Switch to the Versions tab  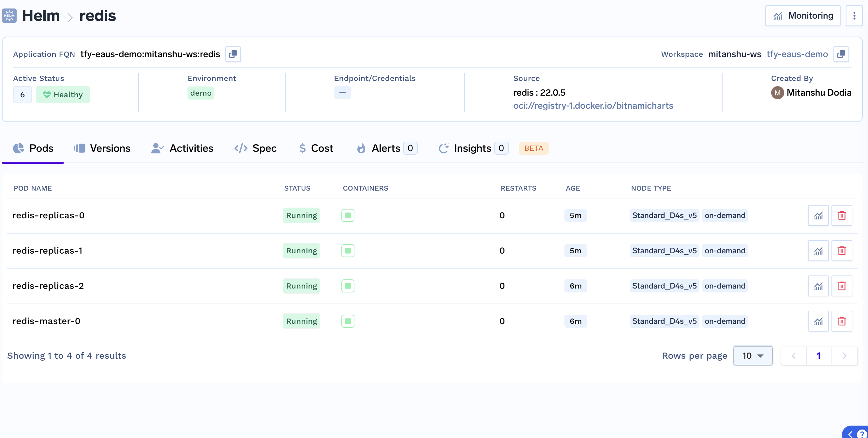[x=102, y=149]
